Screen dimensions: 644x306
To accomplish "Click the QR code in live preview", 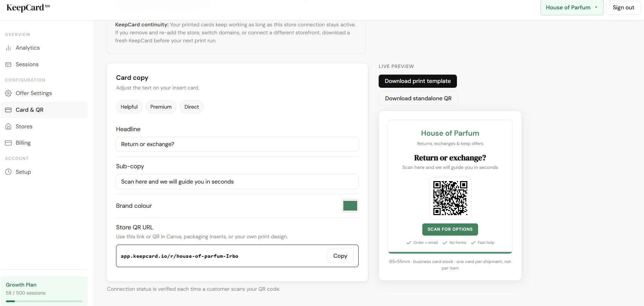I will (450, 198).
